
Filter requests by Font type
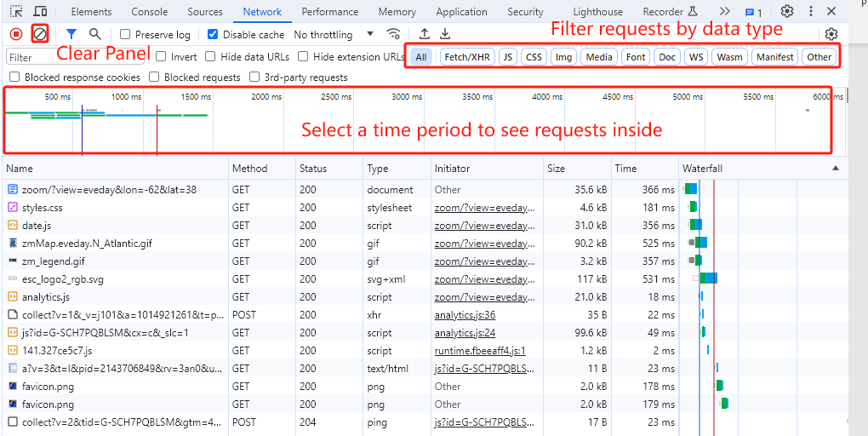(x=636, y=56)
